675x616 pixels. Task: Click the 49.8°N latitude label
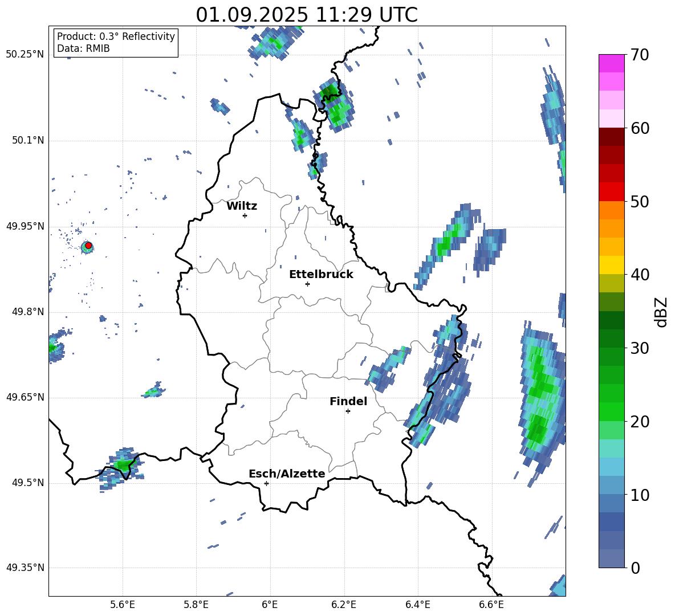tap(28, 312)
